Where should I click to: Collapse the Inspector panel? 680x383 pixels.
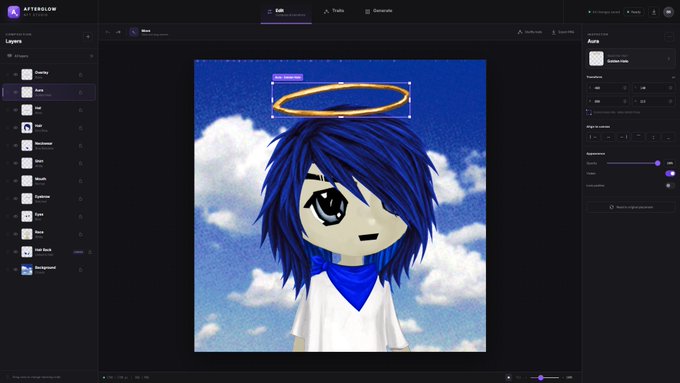click(x=669, y=37)
